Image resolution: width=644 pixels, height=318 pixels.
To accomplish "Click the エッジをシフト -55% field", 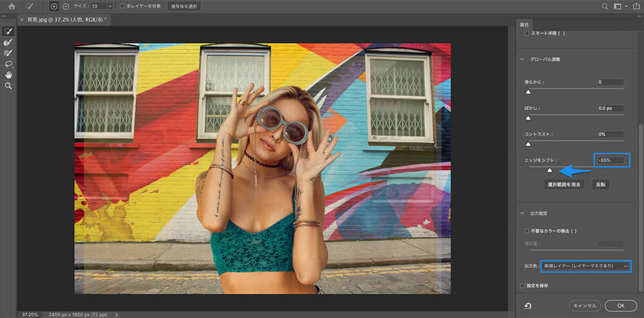I will pos(612,160).
